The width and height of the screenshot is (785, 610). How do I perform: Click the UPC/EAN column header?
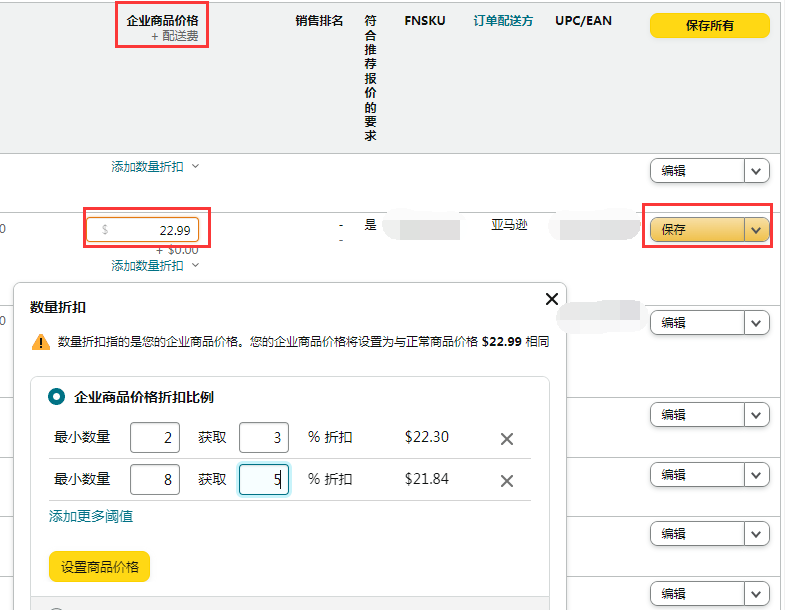pyautogui.click(x=583, y=21)
